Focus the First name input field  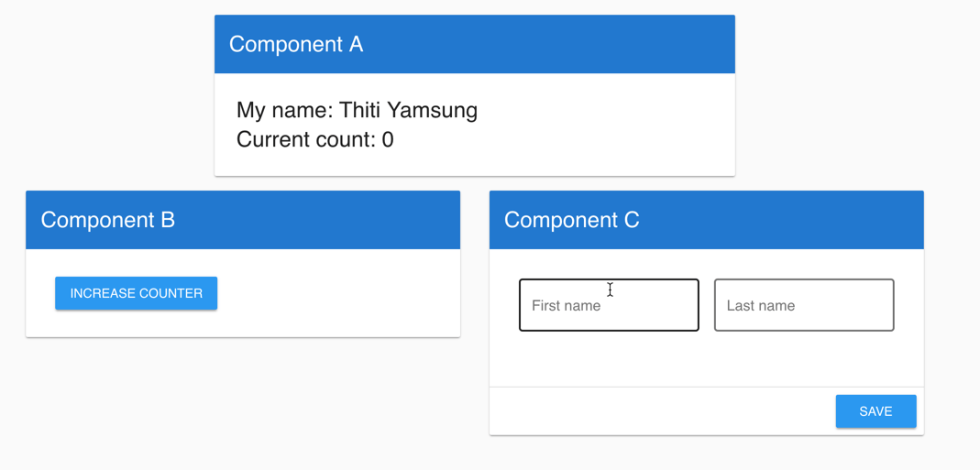(x=609, y=305)
